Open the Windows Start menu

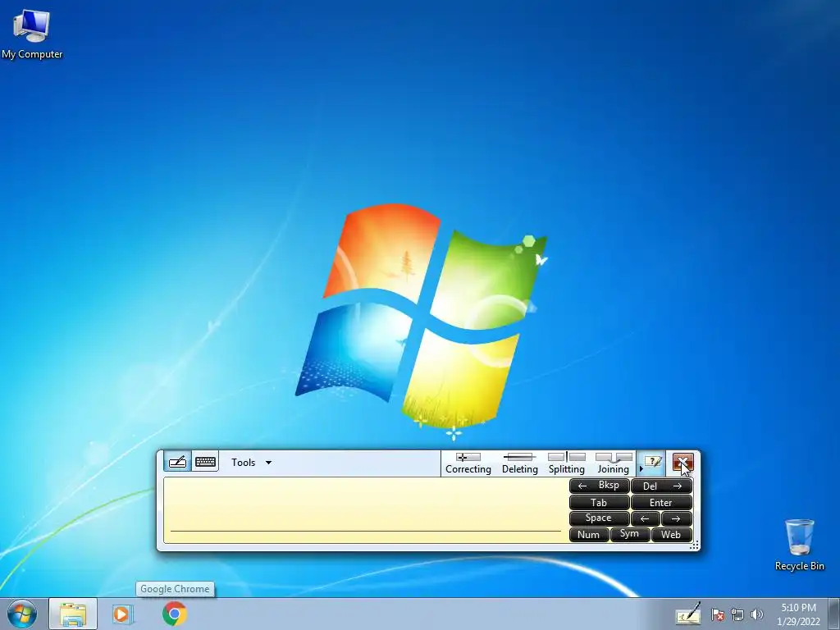click(22, 614)
